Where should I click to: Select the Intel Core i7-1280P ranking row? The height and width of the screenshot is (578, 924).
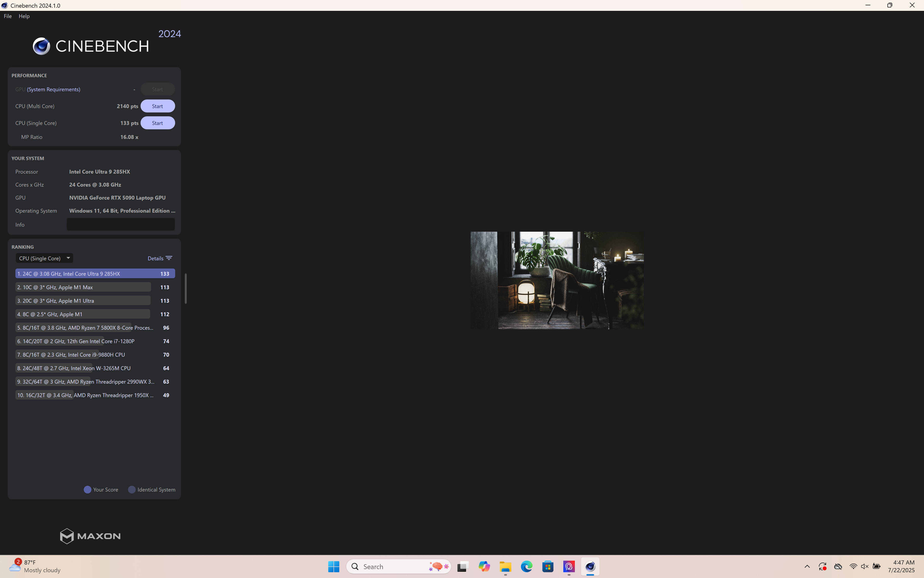pos(95,341)
